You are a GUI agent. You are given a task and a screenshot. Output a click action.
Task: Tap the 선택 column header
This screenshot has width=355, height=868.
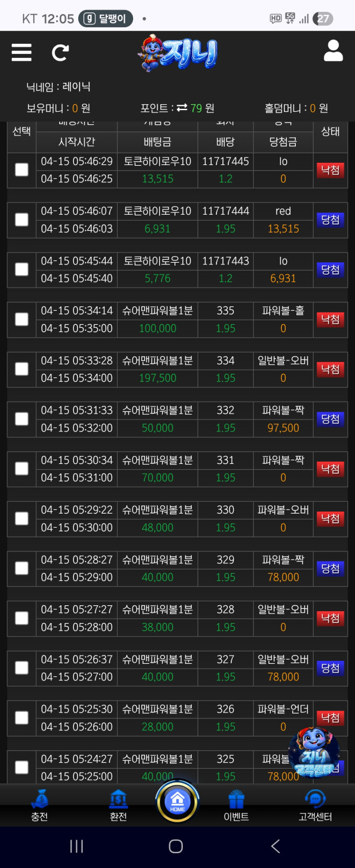pos(21,131)
